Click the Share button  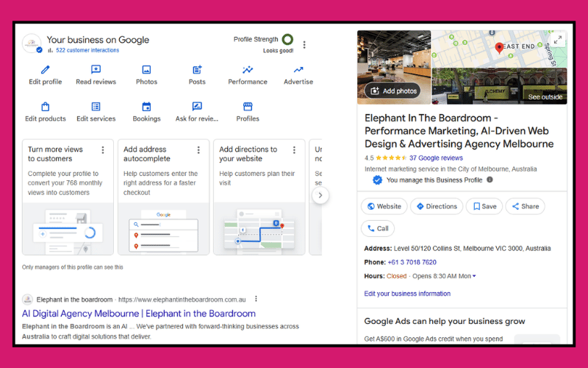525,206
